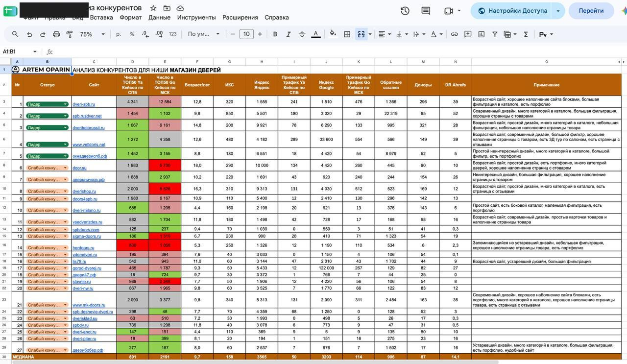Open the Вставка menu

101,18
